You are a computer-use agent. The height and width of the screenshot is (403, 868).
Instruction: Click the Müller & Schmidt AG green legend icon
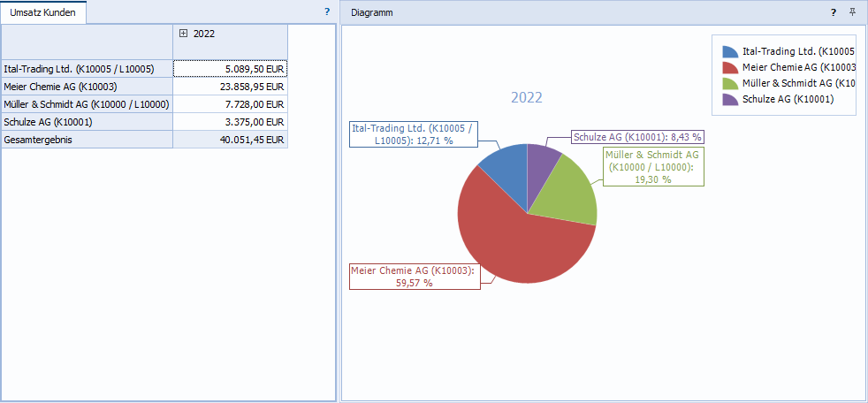tap(729, 83)
